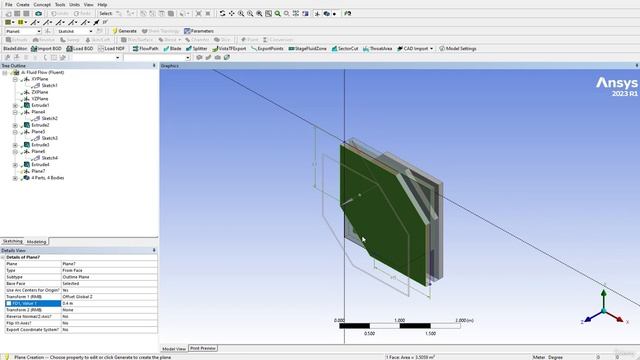Open CAD Import dropdown
This screenshot has height=360, width=640.
tap(431, 49)
